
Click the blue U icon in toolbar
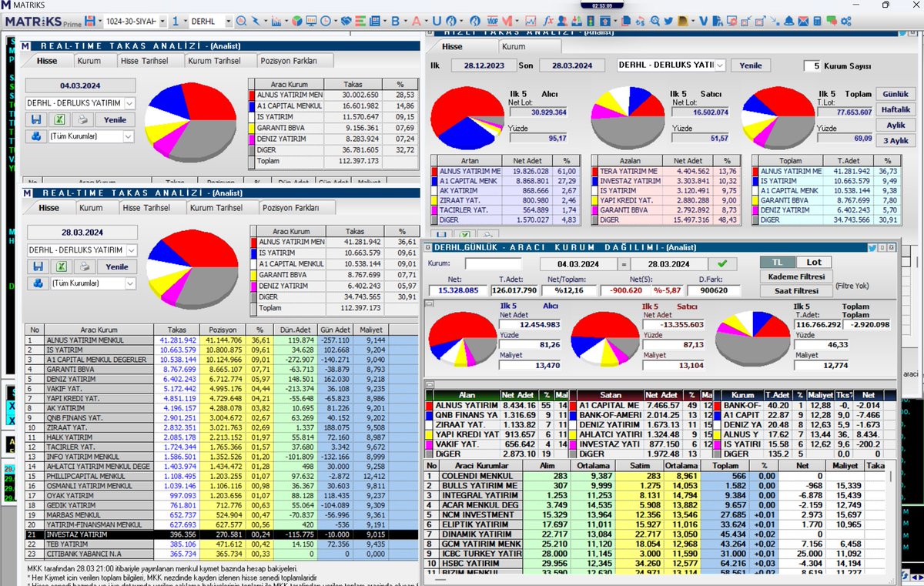coord(437,21)
